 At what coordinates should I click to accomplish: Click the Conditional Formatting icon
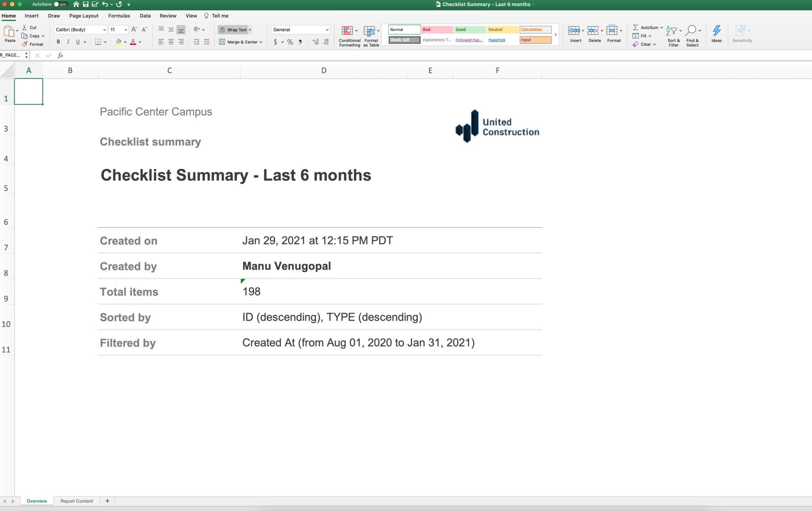click(x=347, y=31)
